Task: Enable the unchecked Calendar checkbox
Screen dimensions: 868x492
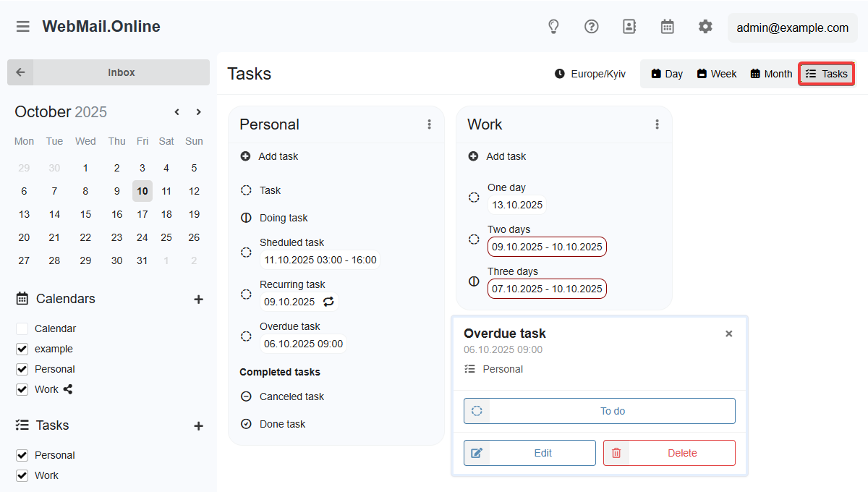Action: (22, 328)
